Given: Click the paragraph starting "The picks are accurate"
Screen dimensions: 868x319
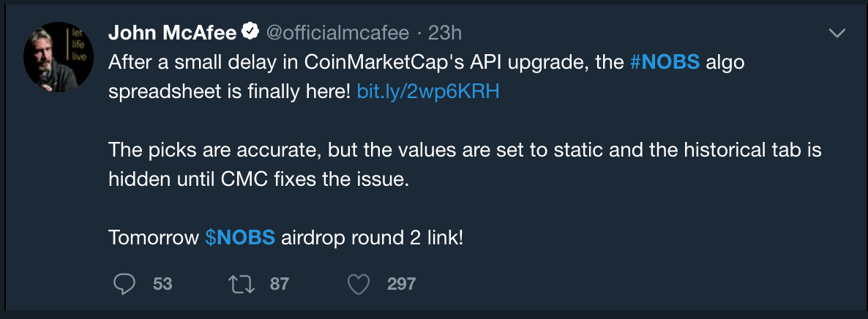Looking at the screenshot, I should tap(465, 165).
